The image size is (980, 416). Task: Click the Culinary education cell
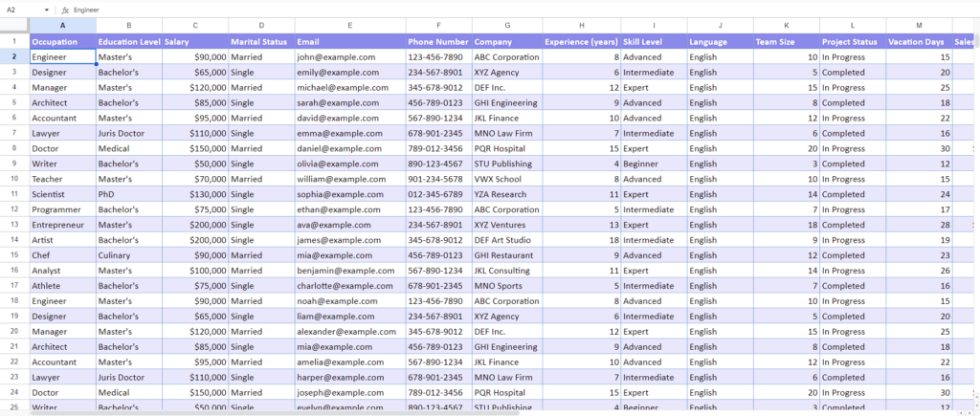[129, 255]
